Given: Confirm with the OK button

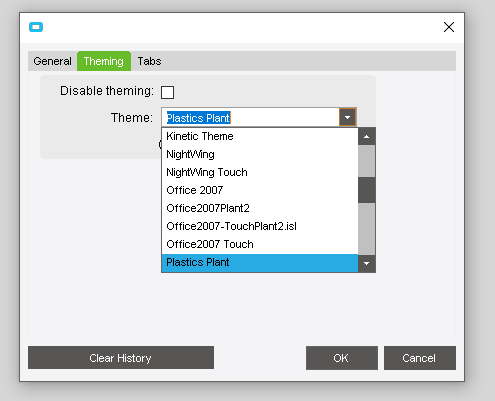Looking at the screenshot, I should click(x=342, y=358).
